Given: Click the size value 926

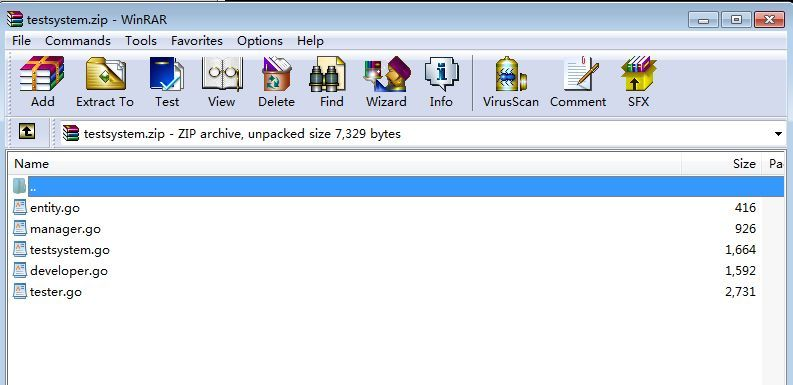Looking at the screenshot, I should point(745,229).
